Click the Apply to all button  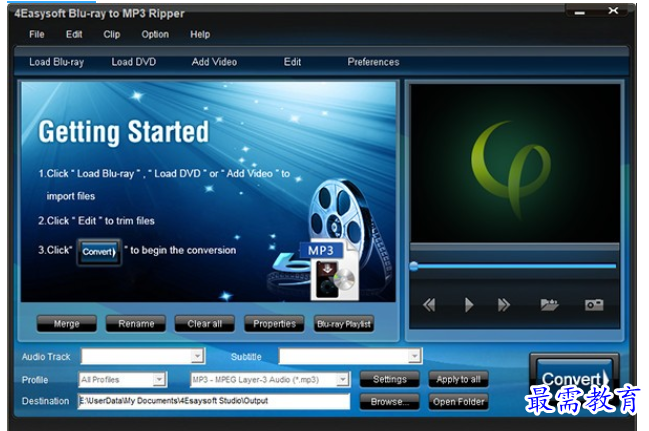point(458,379)
